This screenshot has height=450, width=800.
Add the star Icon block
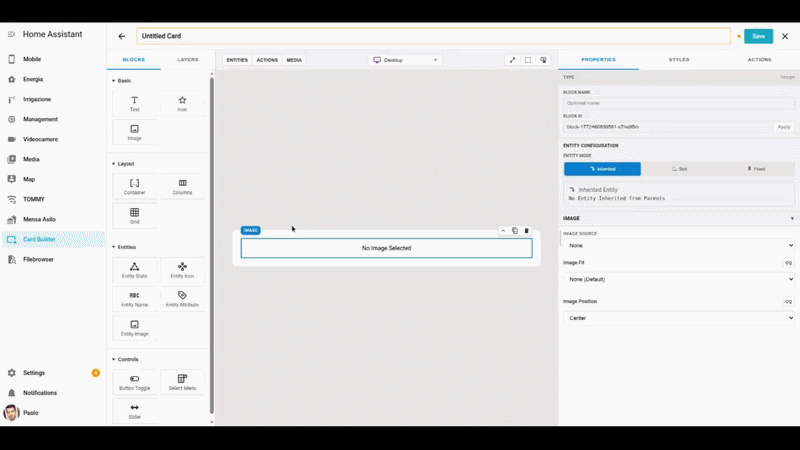(182, 104)
